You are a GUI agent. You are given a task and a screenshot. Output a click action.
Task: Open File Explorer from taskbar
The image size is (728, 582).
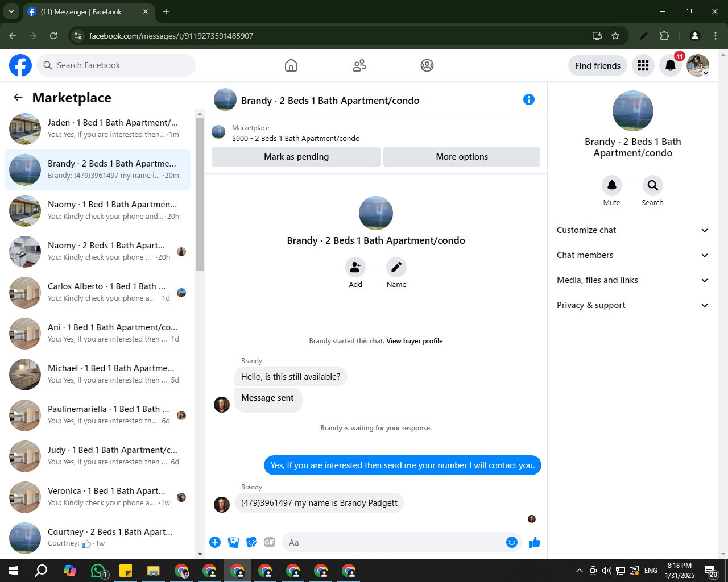click(x=154, y=571)
